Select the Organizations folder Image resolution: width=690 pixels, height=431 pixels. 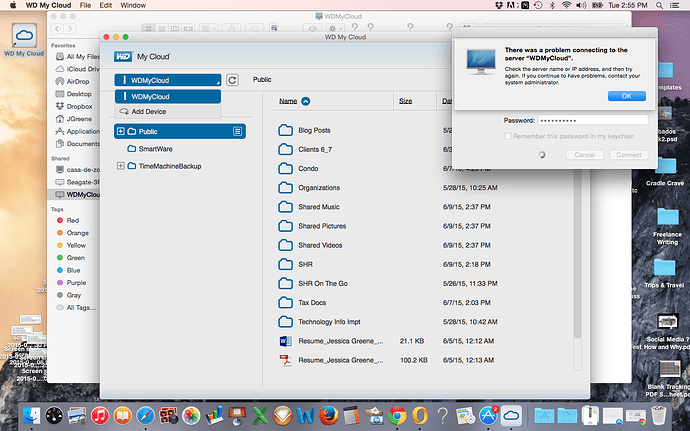pyautogui.click(x=319, y=188)
